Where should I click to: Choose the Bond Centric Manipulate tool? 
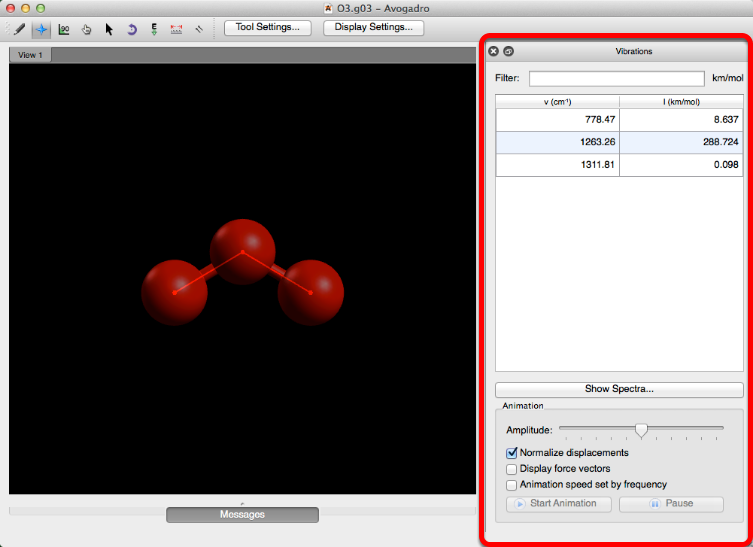[x=64, y=29]
